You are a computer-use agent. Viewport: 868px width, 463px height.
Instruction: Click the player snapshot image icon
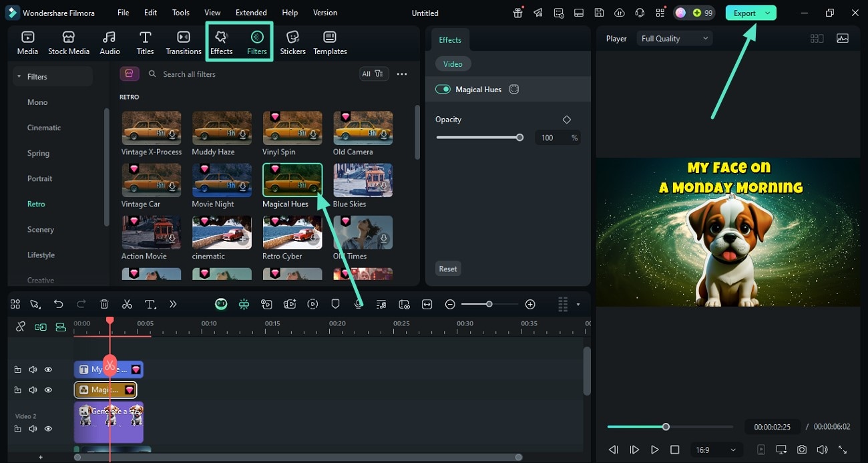click(x=843, y=39)
